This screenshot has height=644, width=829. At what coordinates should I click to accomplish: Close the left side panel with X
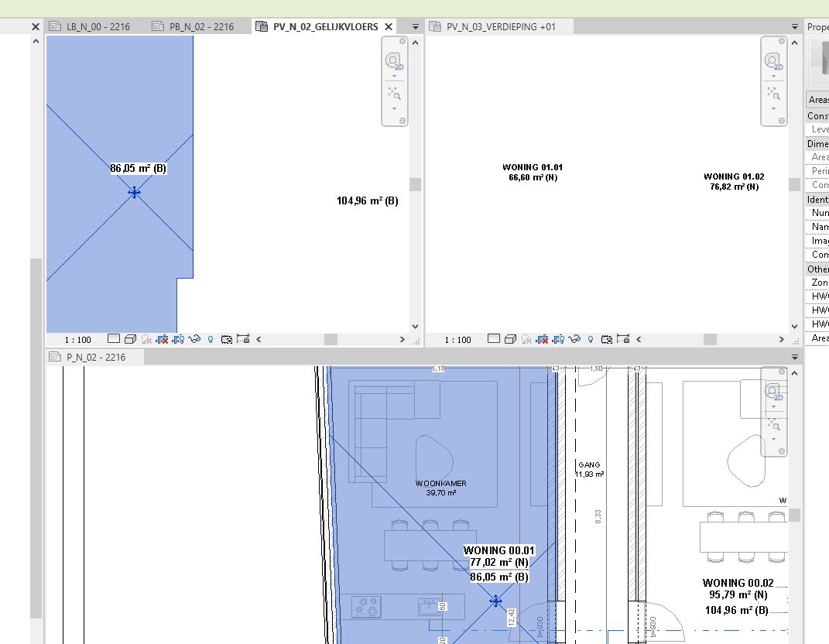tap(36, 26)
